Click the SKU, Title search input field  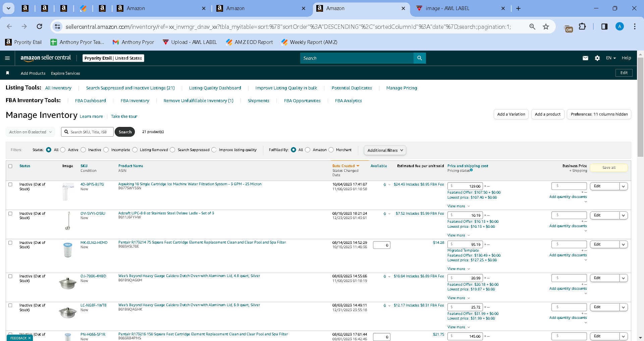[88, 132]
